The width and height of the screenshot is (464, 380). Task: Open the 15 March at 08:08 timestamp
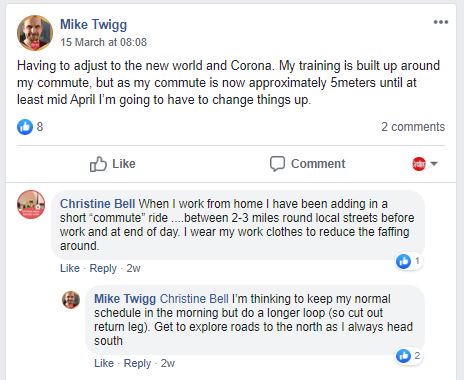(x=103, y=42)
